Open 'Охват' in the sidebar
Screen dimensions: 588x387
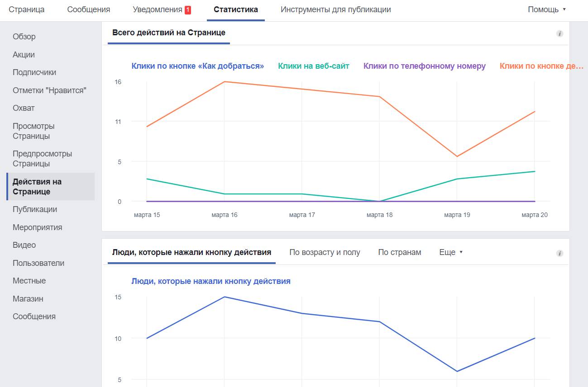[24, 108]
